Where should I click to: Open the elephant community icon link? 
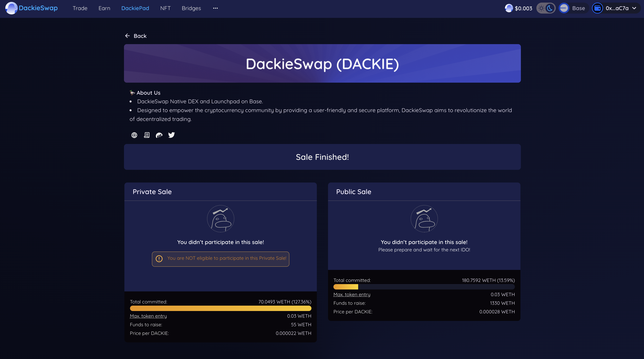tap(159, 135)
